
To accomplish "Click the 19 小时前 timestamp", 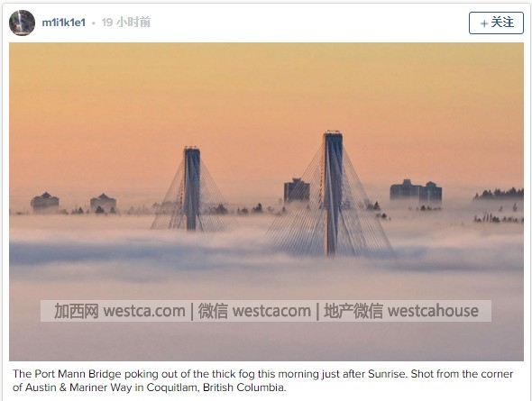I will [126, 23].
